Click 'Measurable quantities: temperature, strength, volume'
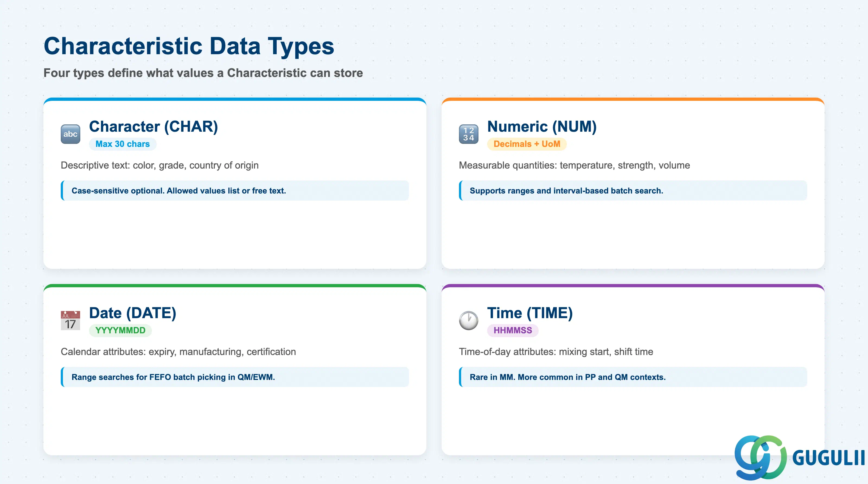 tap(575, 165)
